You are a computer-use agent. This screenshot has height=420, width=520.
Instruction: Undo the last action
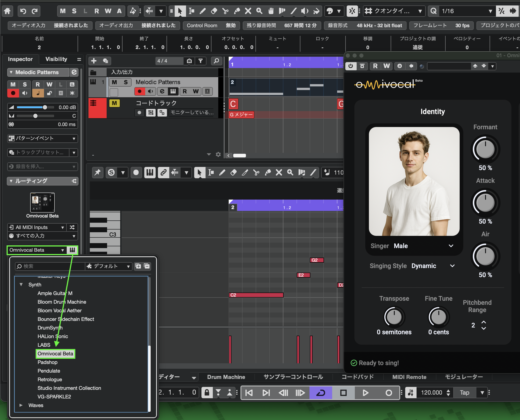[23, 11]
